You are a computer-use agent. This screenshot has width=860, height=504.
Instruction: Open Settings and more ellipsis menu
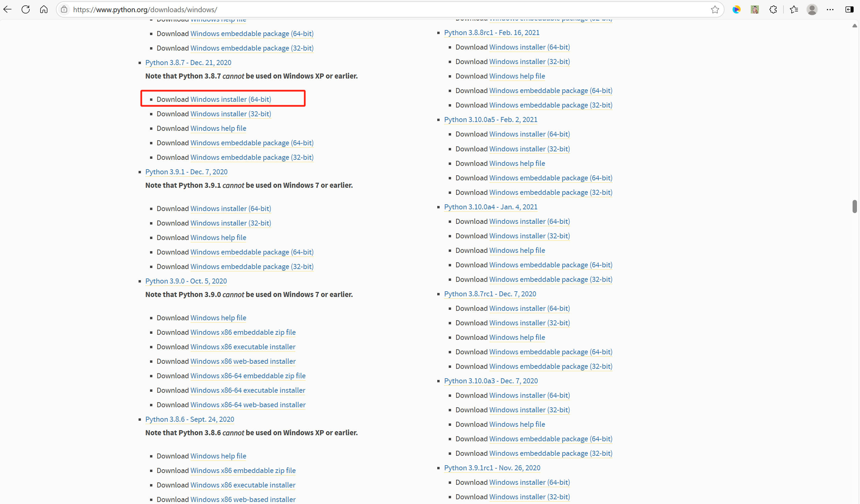830,9
